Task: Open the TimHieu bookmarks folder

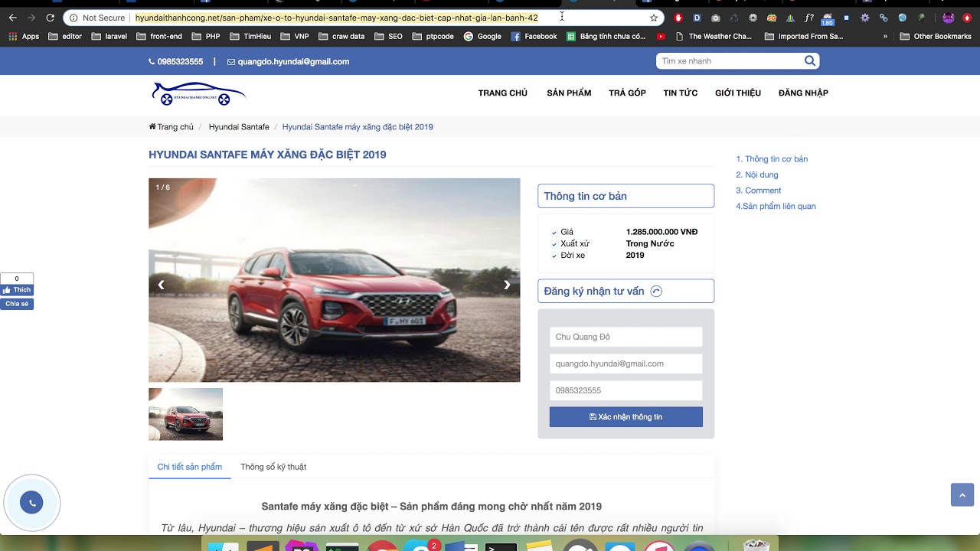Action: click(x=250, y=36)
